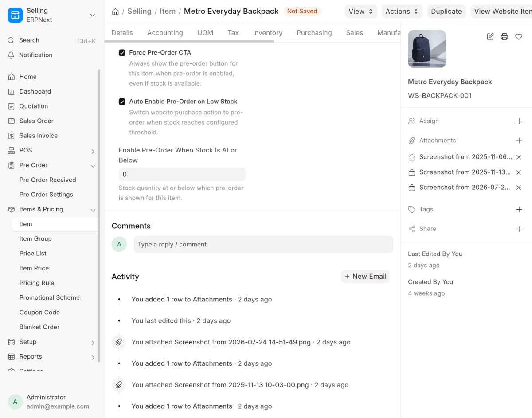Click lock icon of 2025-11-13 screenshot
Viewport: 532px width, 418px height.
412,172
